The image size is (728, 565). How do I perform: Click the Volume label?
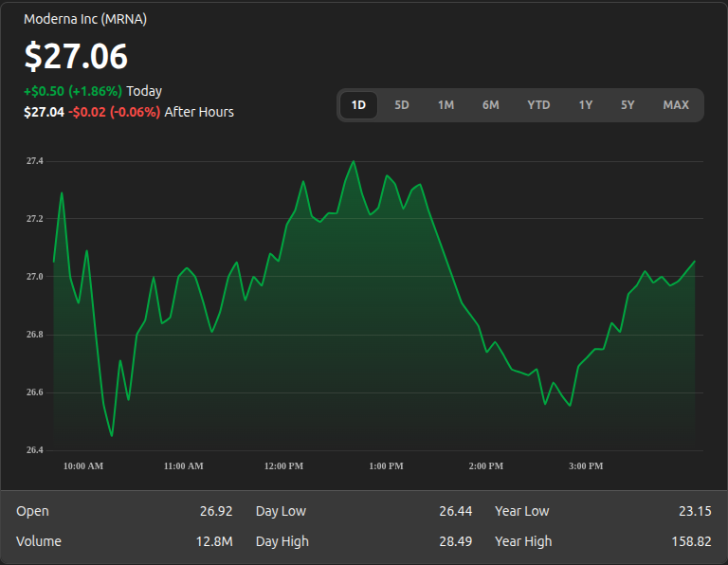coord(39,541)
